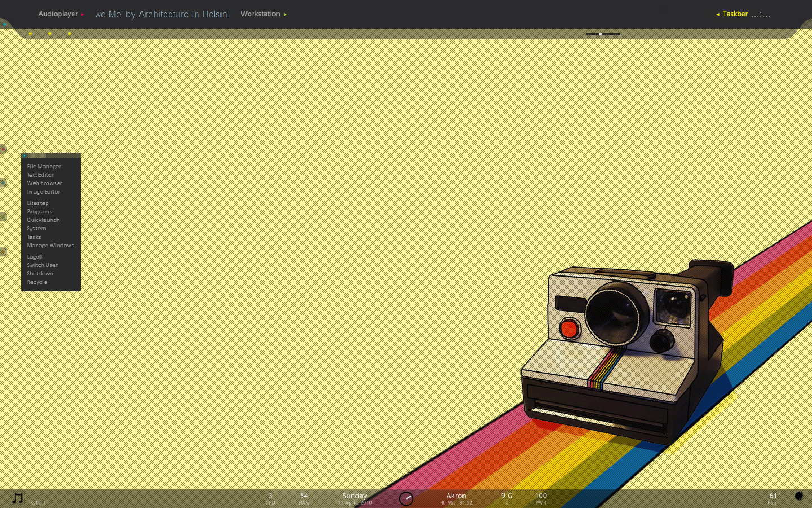The width and height of the screenshot is (812, 508).
Task: Open the Audioplayer menu label
Action: (58, 14)
